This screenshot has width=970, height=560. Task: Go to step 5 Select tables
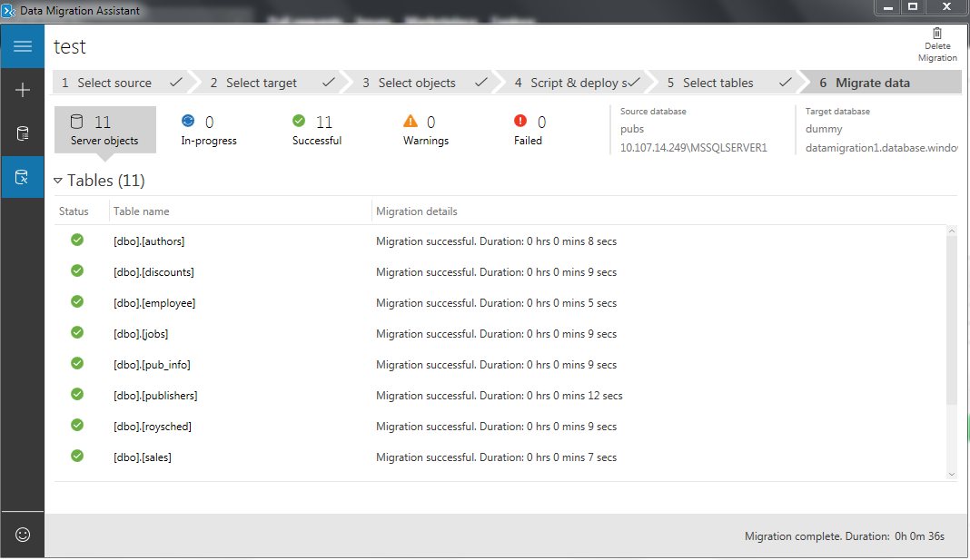click(x=730, y=83)
